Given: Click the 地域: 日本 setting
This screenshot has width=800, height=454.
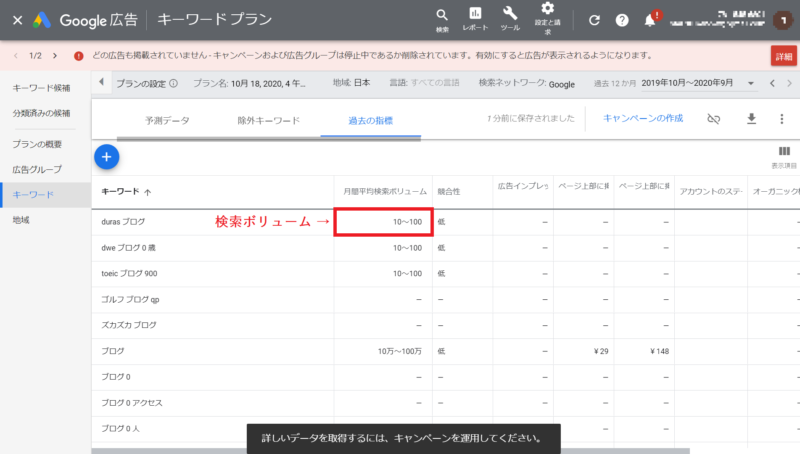Looking at the screenshot, I should (352, 83).
